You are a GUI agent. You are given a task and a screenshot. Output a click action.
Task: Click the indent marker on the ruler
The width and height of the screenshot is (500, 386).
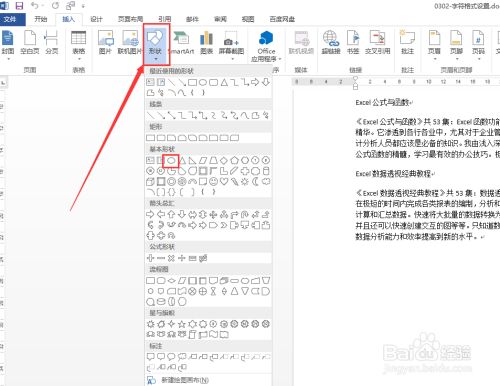355,83
